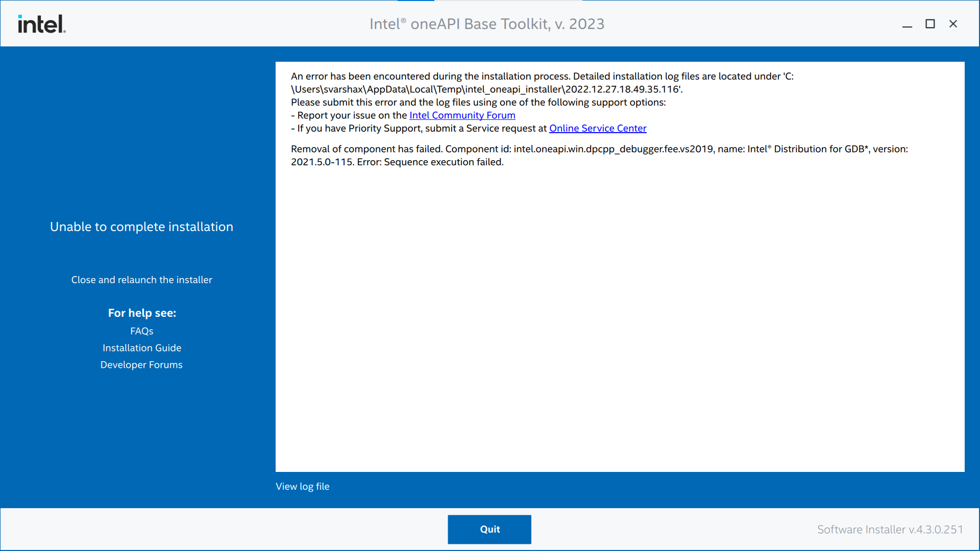Click the Intel logo
Viewport: 980px width, 551px height.
pos(41,23)
